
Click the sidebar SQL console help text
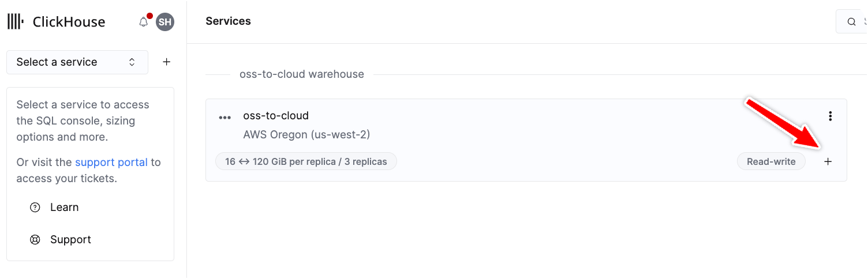tap(83, 121)
